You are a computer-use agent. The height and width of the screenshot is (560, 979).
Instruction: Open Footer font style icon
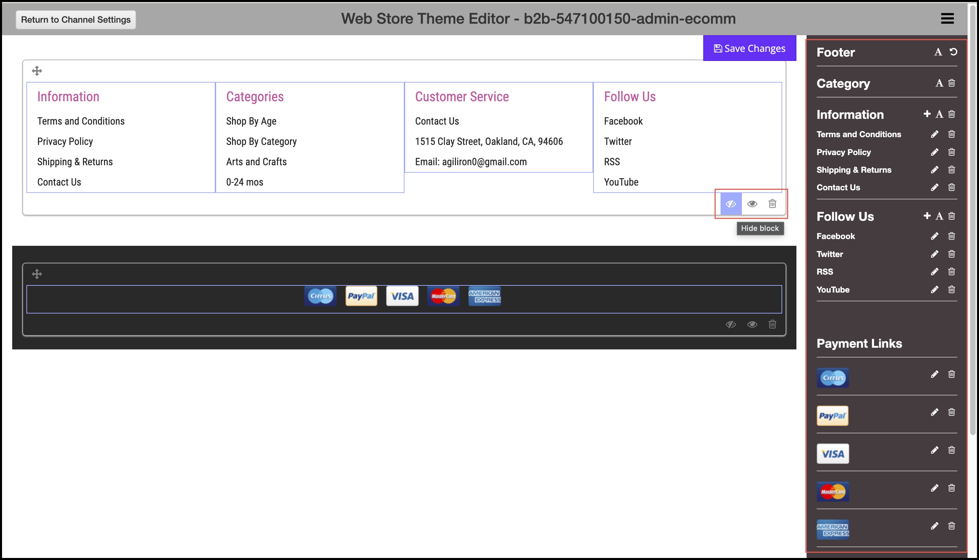click(x=938, y=52)
